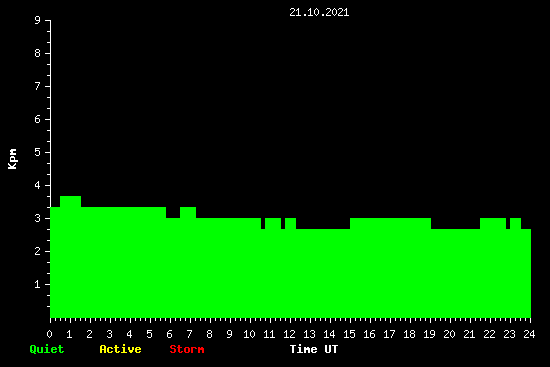Select the red Storm legend label

pyautogui.click(x=187, y=349)
